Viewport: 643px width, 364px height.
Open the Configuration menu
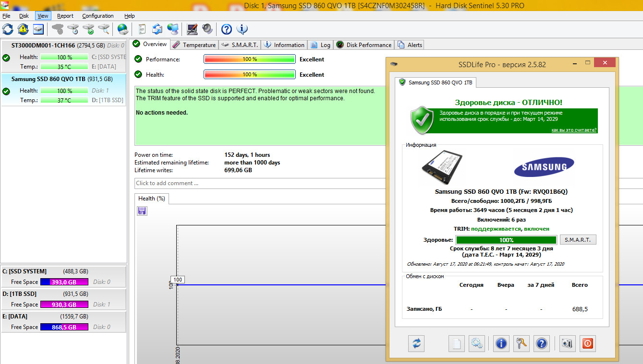(x=98, y=16)
